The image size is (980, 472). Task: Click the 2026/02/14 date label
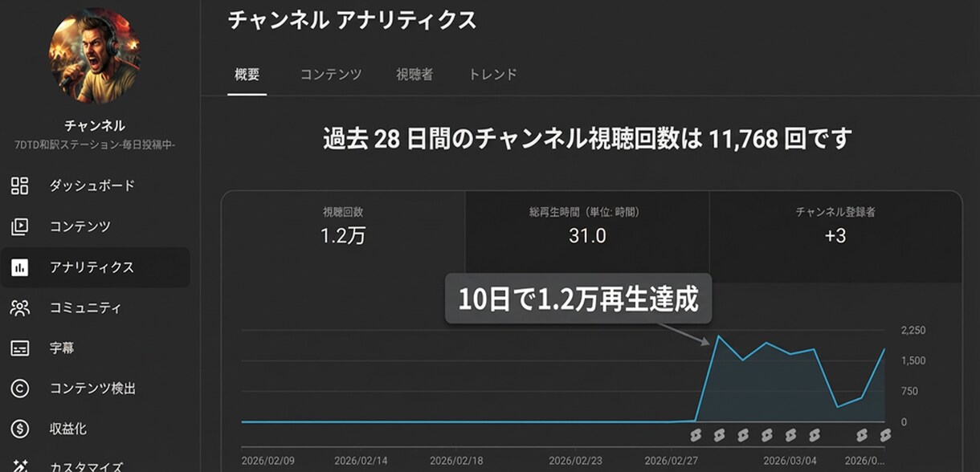361,462
